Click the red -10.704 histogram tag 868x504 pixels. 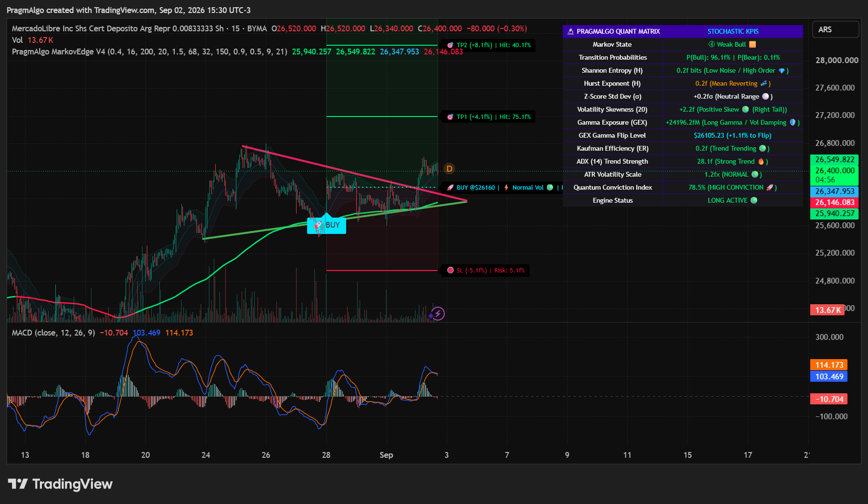point(829,399)
